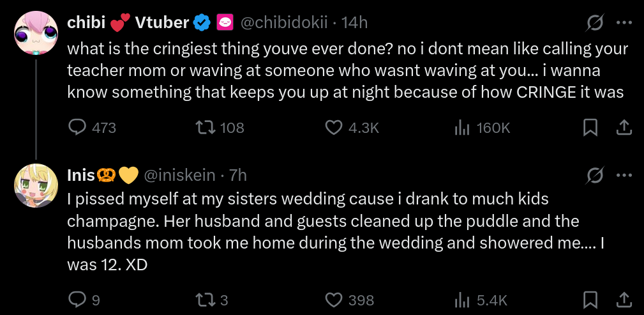Open Grok icon on Inis's reply
The height and width of the screenshot is (315, 644).
pos(595,174)
